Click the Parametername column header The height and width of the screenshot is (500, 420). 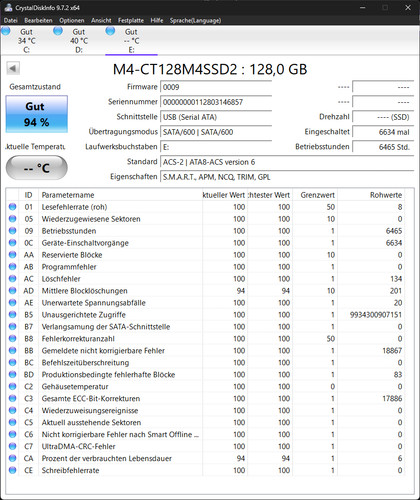[120, 195]
